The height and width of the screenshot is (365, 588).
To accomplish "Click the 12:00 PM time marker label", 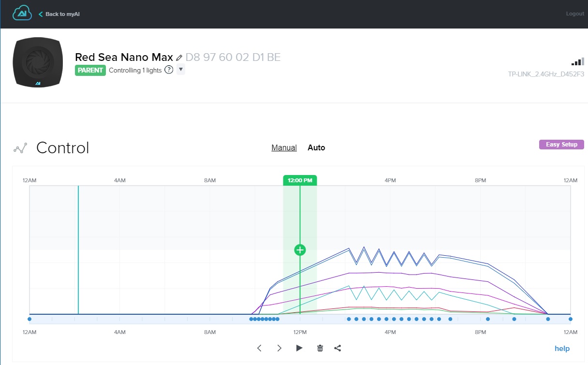I will (x=300, y=180).
